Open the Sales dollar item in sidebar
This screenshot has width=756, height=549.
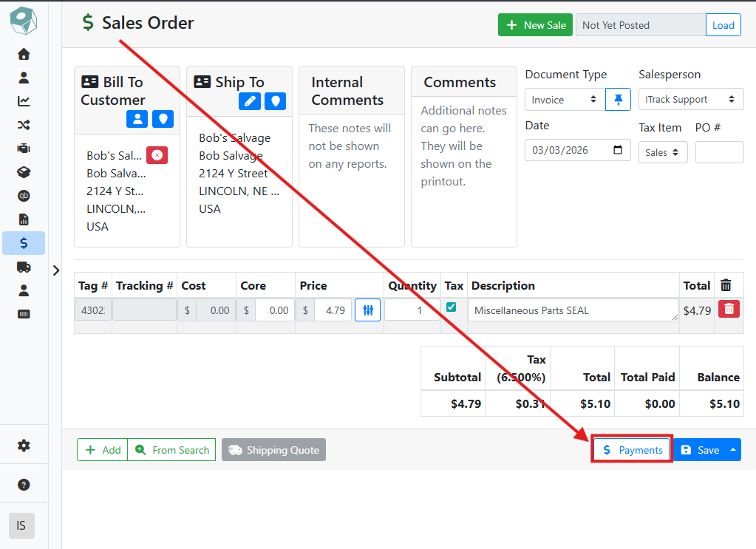(24, 243)
